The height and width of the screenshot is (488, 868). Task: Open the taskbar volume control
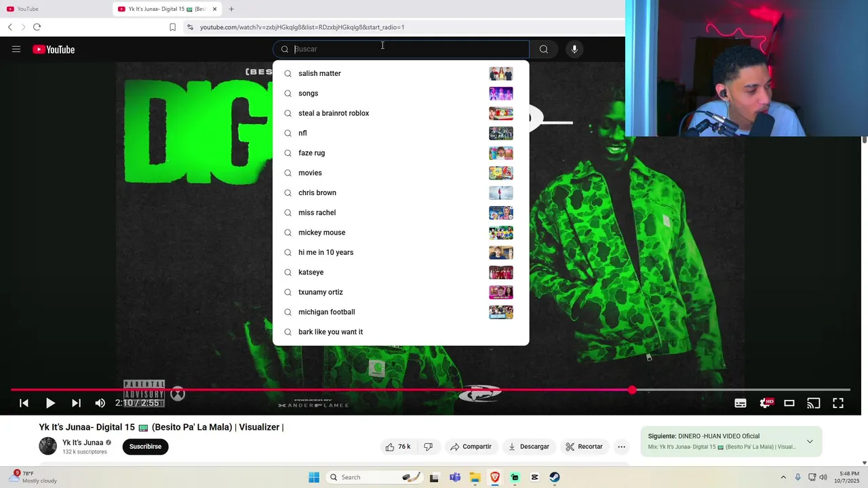[823, 477]
